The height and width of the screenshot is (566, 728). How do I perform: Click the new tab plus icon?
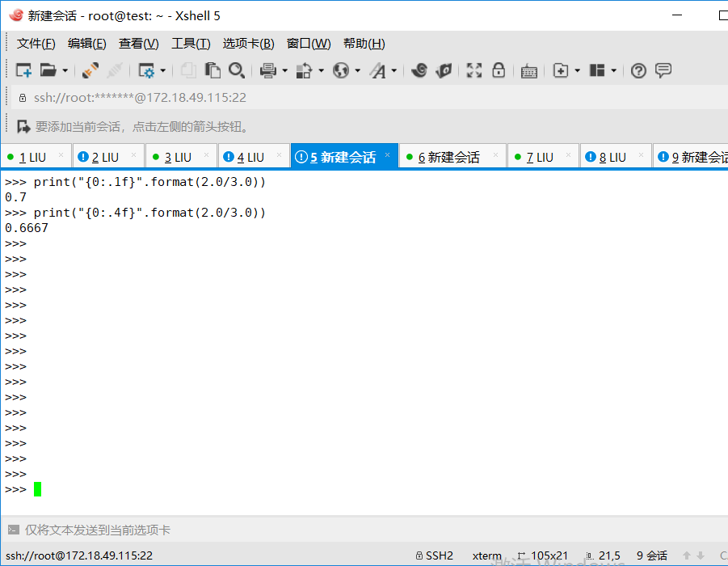pyautogui.click(x=561, y=70)
